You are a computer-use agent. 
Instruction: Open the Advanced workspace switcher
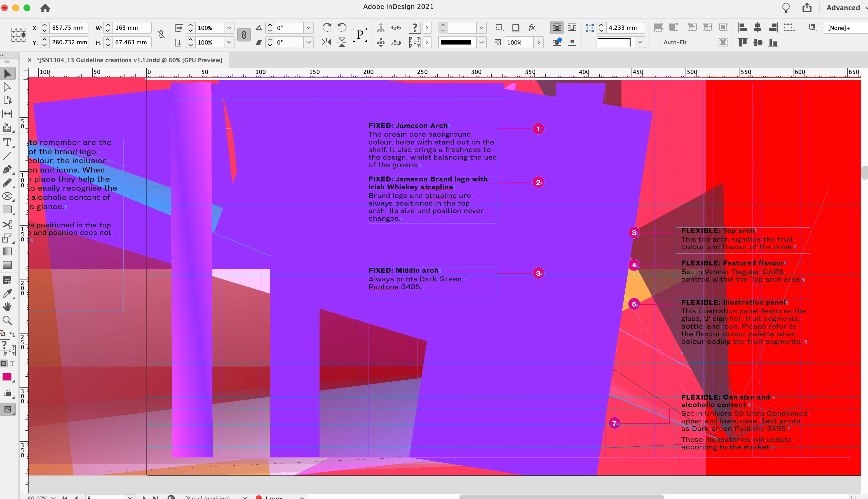click(844, 8)
